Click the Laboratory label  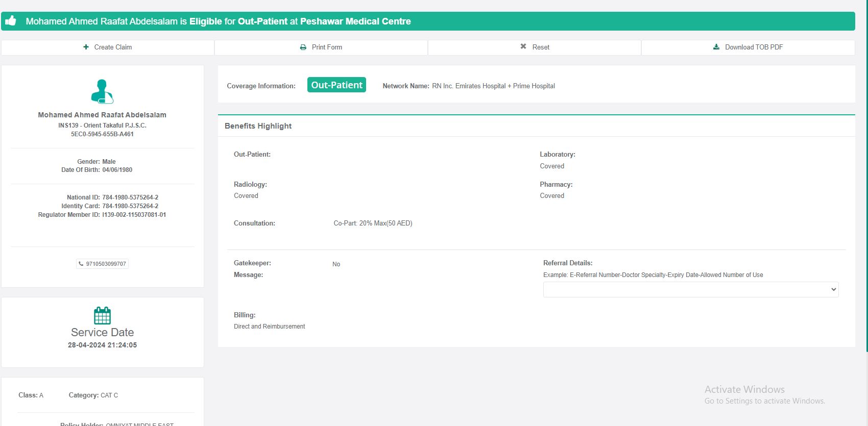click(x=558, y=155)
